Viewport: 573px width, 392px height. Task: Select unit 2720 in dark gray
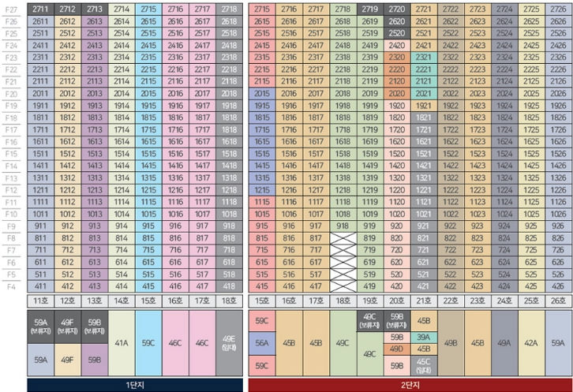[x=397, y=9]
